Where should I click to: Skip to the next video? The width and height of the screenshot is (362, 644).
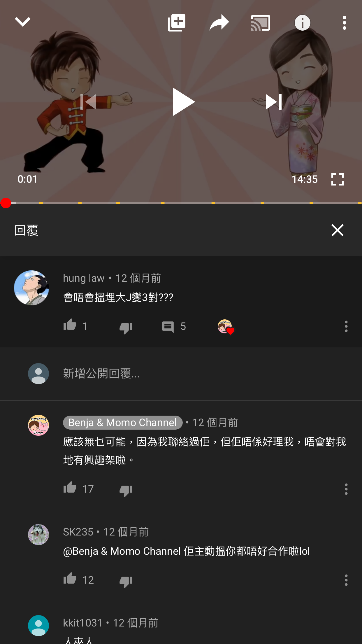pyautogui.click(x=273, y=102)
